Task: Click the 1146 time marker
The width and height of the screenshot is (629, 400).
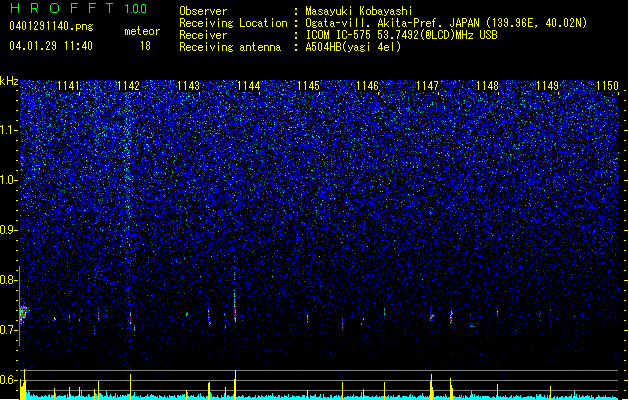Action: coord(368,86)
